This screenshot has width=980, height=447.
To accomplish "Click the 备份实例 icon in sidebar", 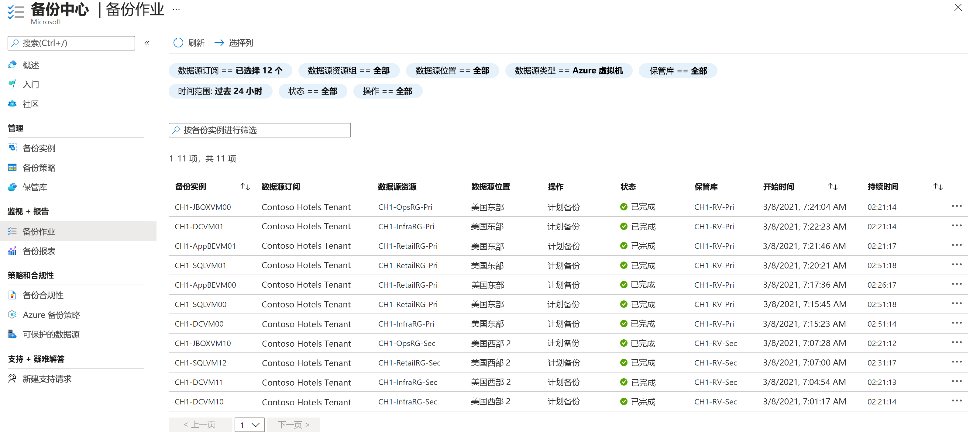I will [x=12, y=148].
